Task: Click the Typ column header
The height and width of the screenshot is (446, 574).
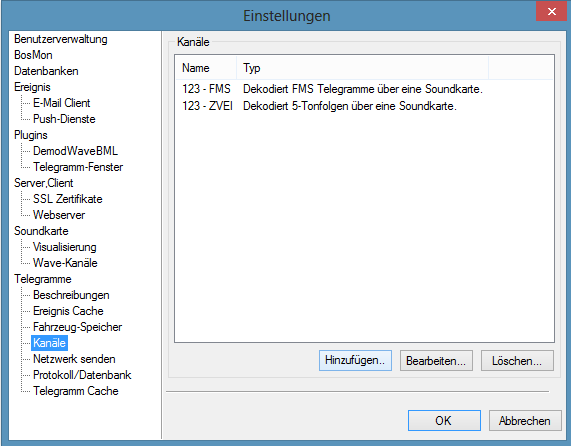Action: click(x=362, y=68)
